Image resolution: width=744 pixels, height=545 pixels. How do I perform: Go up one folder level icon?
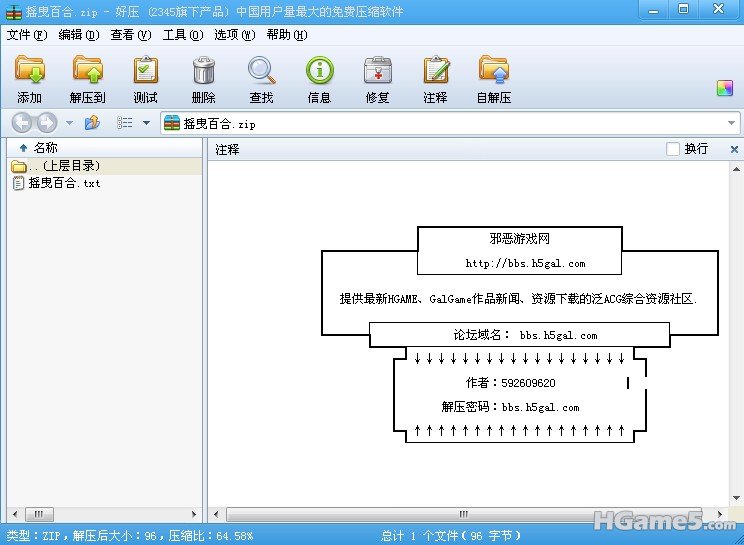[x=92, y=123]
